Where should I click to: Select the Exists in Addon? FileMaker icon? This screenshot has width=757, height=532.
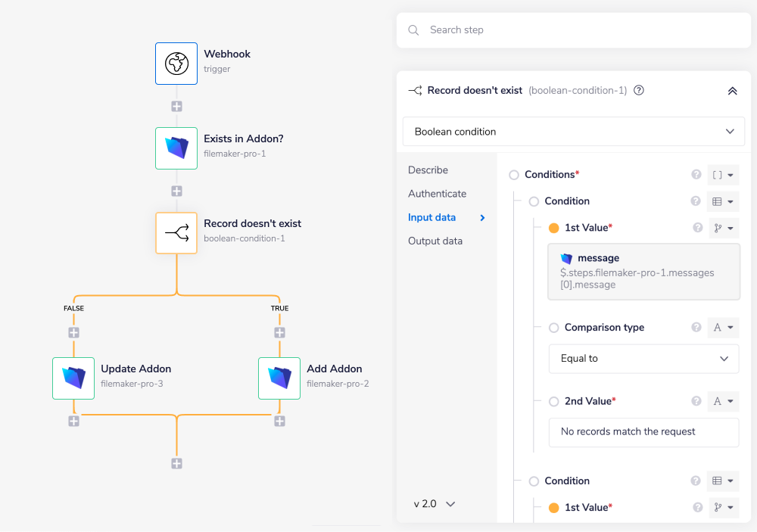coord(176,148)
